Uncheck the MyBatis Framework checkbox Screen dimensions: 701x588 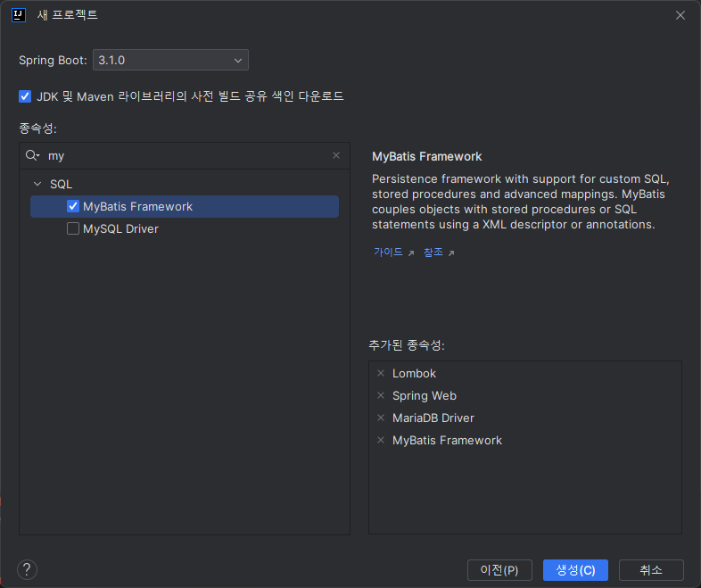[73, 206]
